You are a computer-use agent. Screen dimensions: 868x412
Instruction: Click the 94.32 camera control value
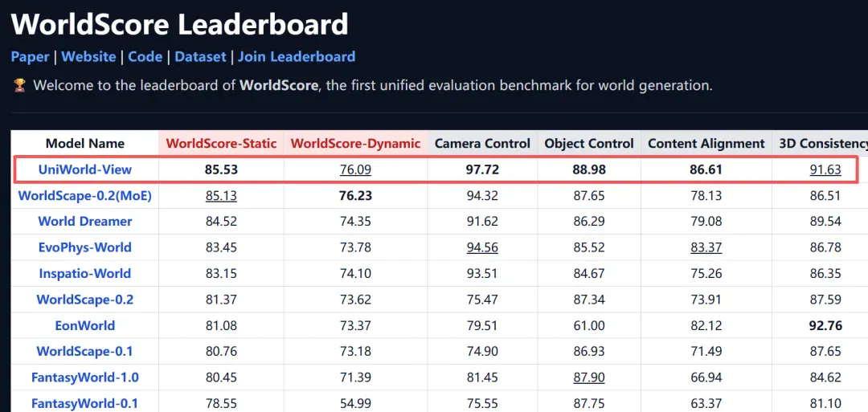(x=482, y=195)
